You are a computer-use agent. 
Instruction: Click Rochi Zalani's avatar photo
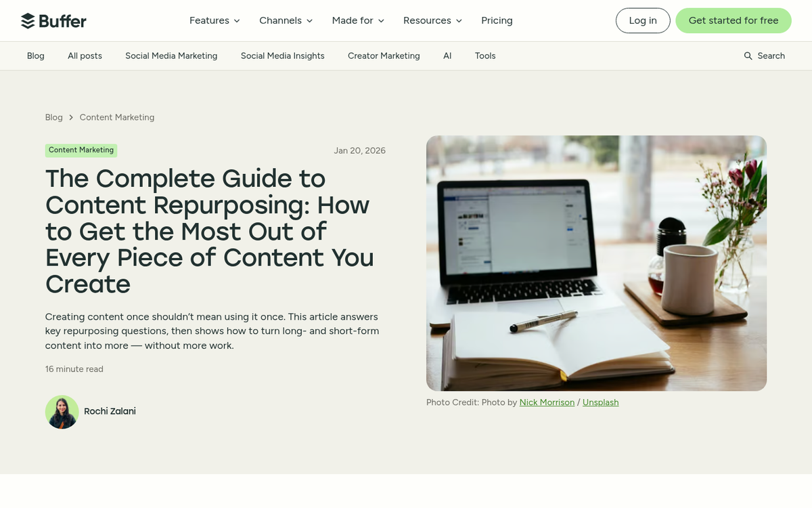coord(62,411)
